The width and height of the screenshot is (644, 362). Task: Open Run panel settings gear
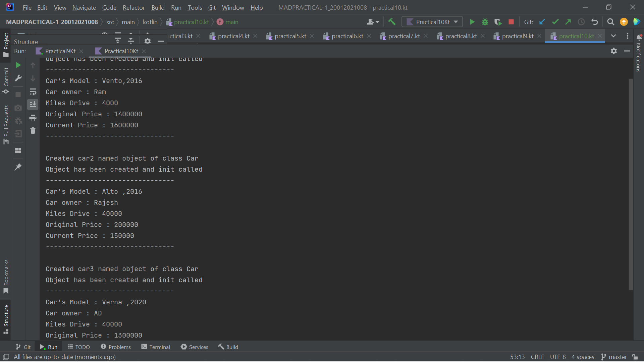coord(614,51)
